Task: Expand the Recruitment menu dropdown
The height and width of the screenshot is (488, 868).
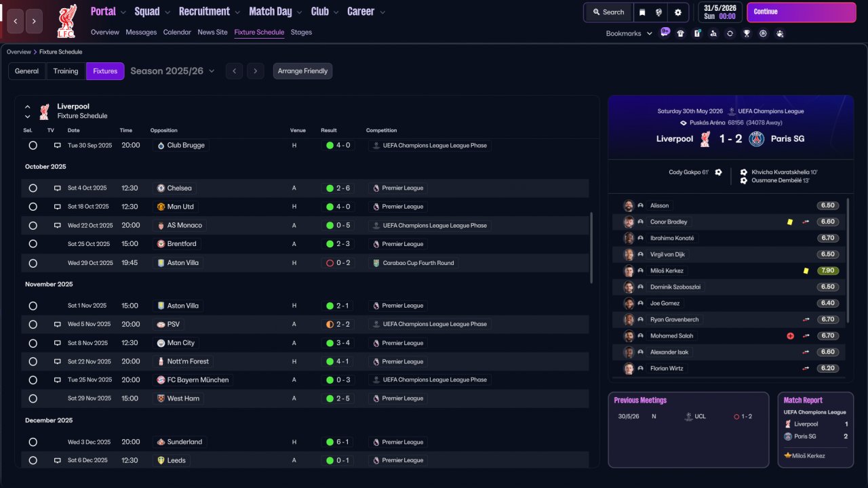Action: (237, 12)
